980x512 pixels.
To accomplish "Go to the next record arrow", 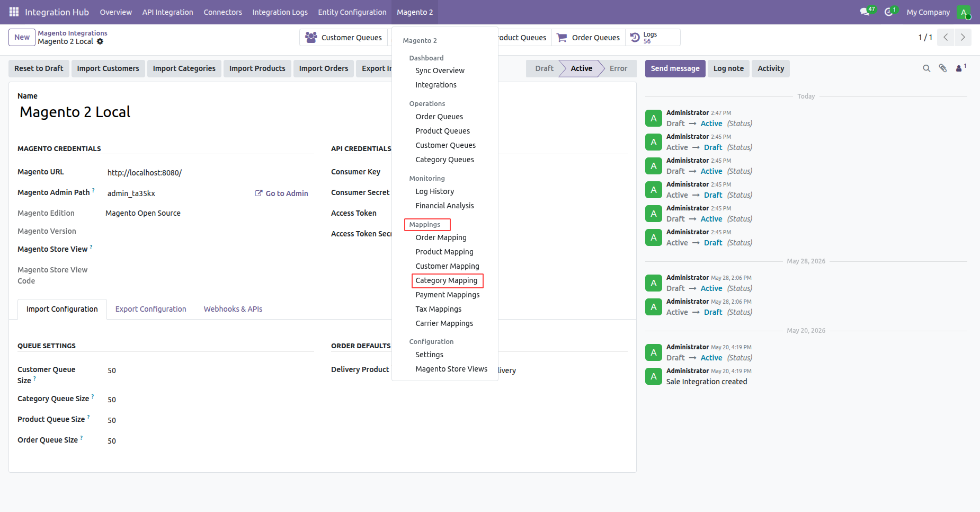I will pos(963,37).
